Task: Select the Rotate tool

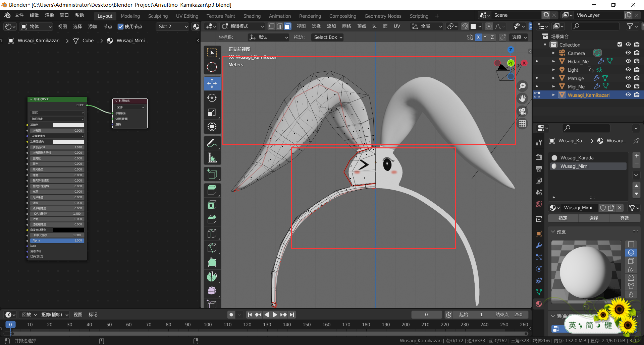Action: [x=212, y=98]
